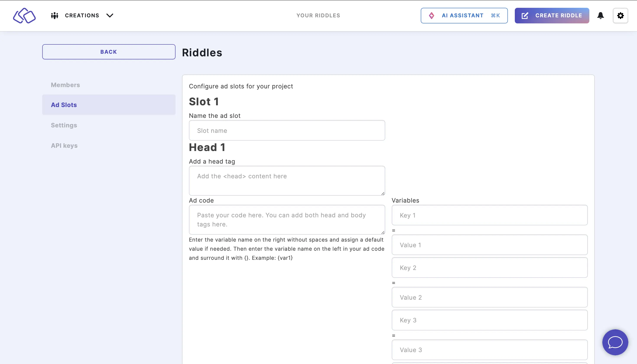637x364 pixels.
Task: Click the Add a head tag textarea
Action: 287,181
